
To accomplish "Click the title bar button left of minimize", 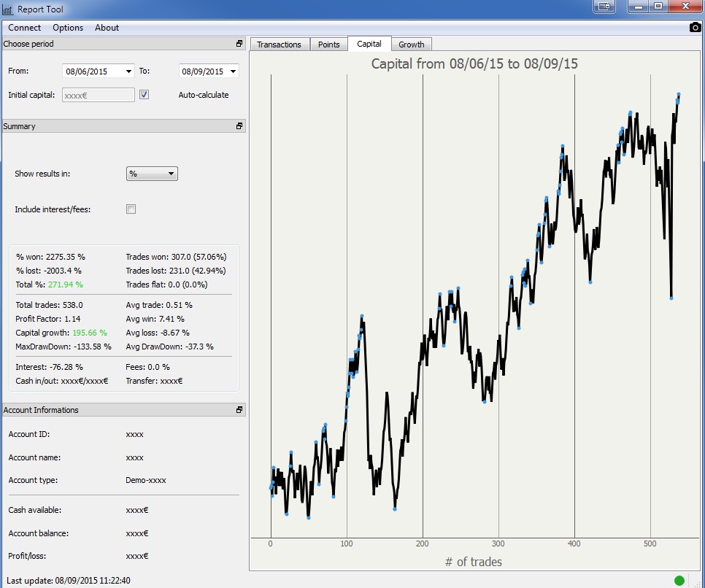I will coord(604,7).
